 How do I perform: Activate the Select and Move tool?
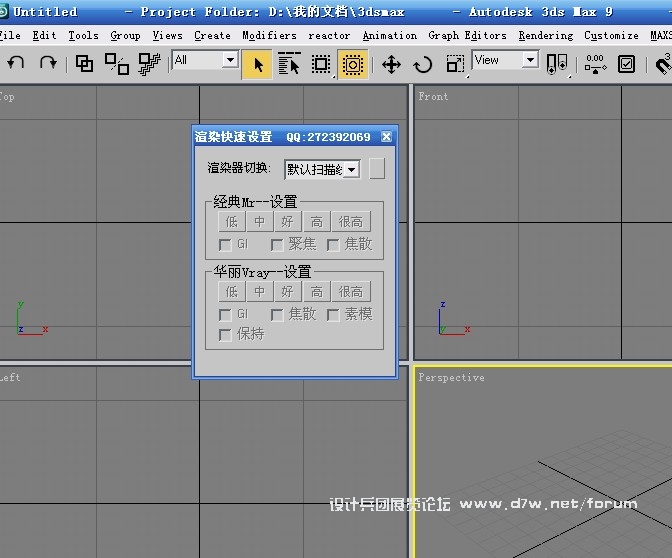coord(391,65)
